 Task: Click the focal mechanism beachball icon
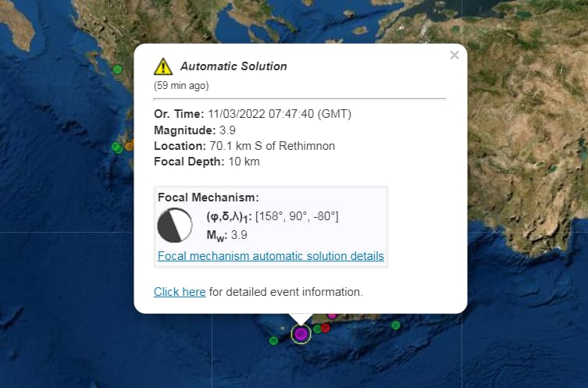click(x=174, y=225)
